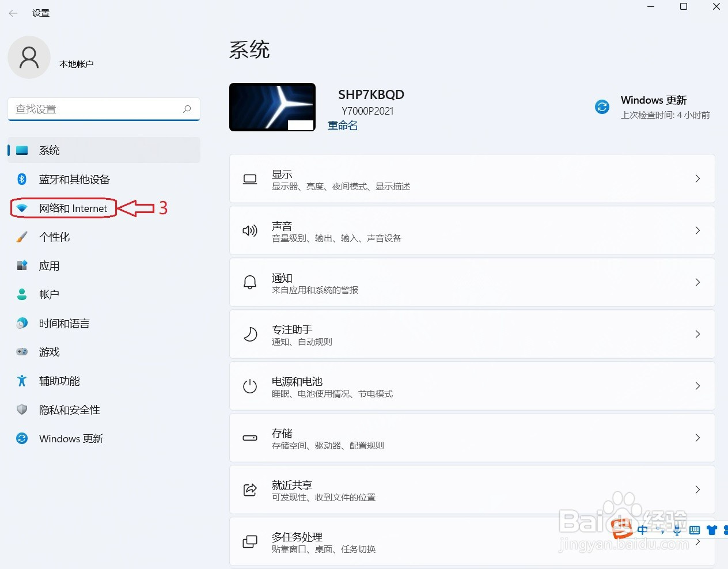Open the 多任务处理 settings card
728x569 pixels.
click(472, 541)
